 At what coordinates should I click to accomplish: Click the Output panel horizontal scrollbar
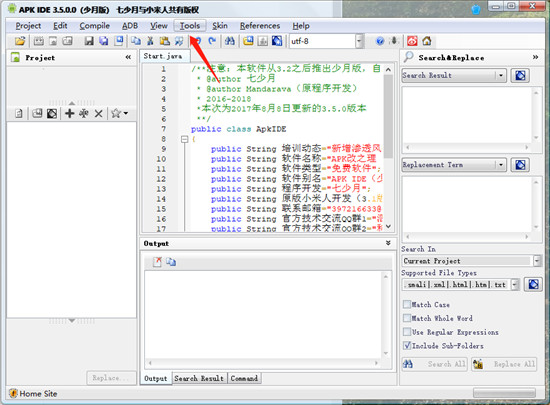pos(263,363)
